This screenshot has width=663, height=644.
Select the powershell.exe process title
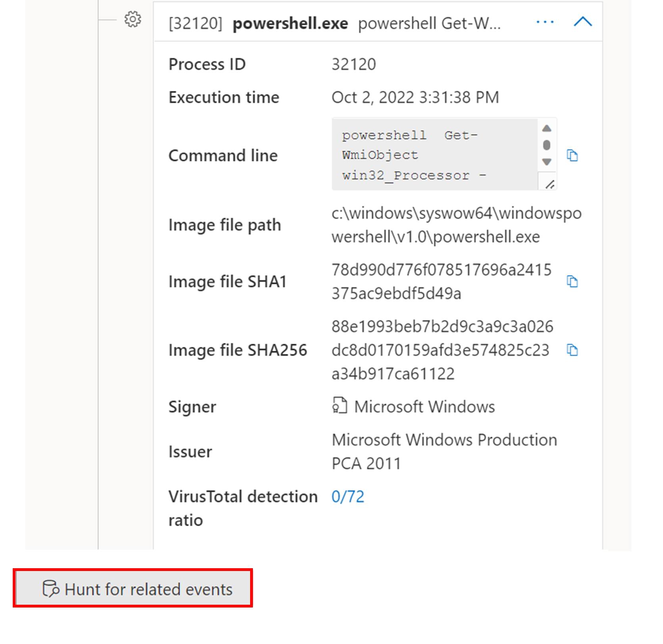(290, 23)
